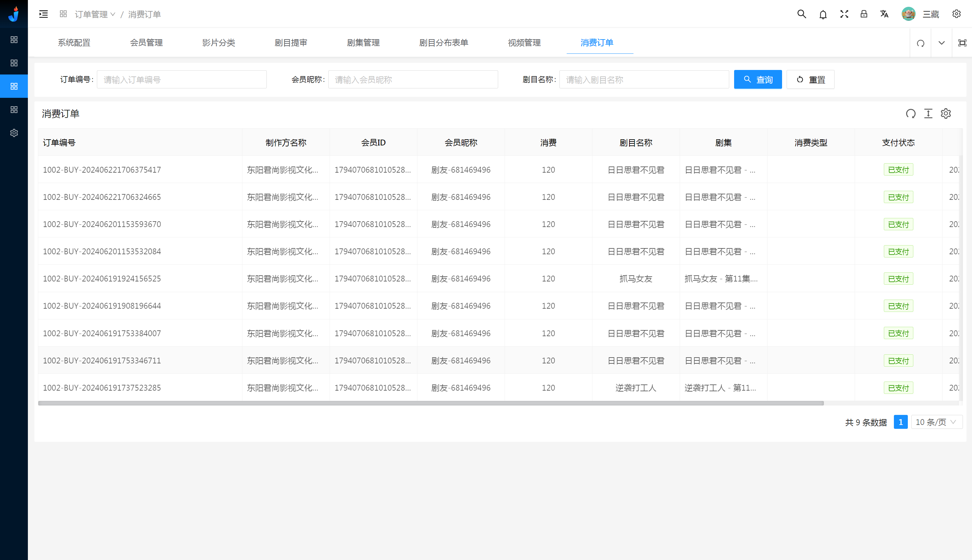The width and height of the screenshot is (972, 560).
Task: Enter fullscreen using the expand icon
Action: coord(844,14)
